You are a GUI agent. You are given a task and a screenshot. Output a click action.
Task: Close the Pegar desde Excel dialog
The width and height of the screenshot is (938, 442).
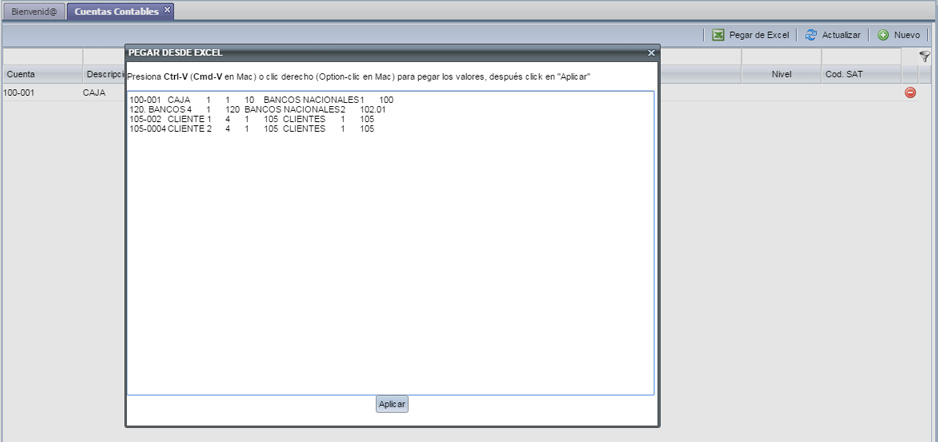pos(651,53)
